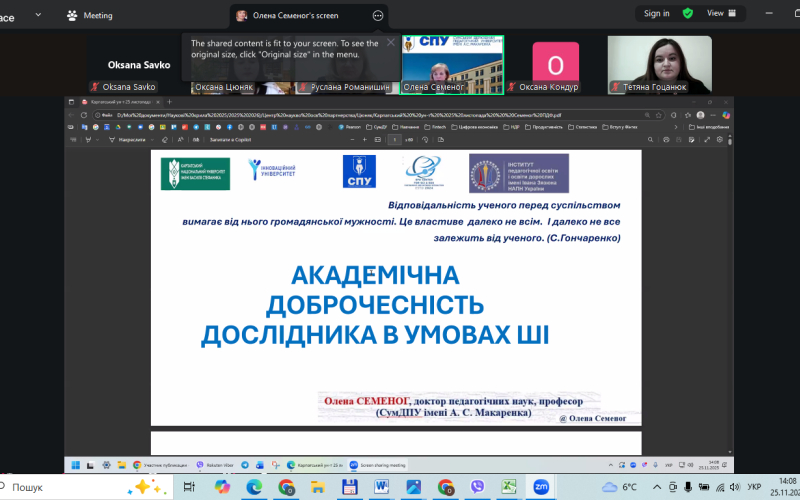Open Zoom Meeting info panel
This screenshot has height=500, width=800.
click(90, 15)
